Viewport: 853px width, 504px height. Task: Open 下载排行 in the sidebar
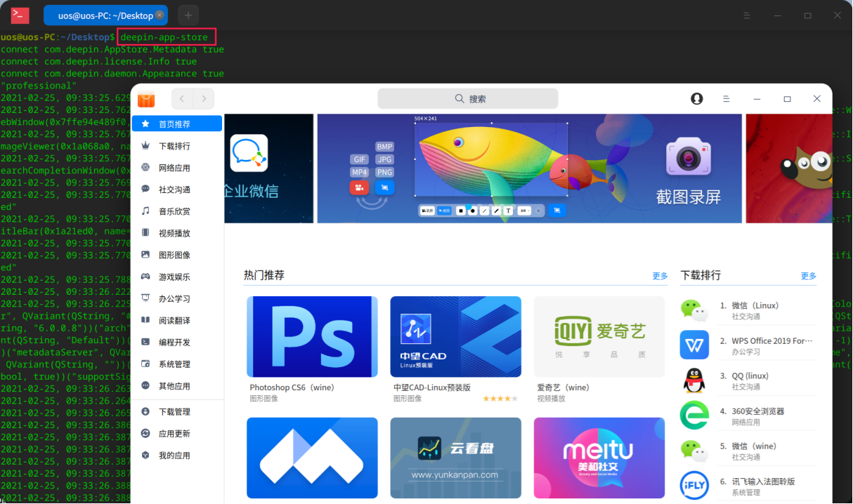point(177,146)
